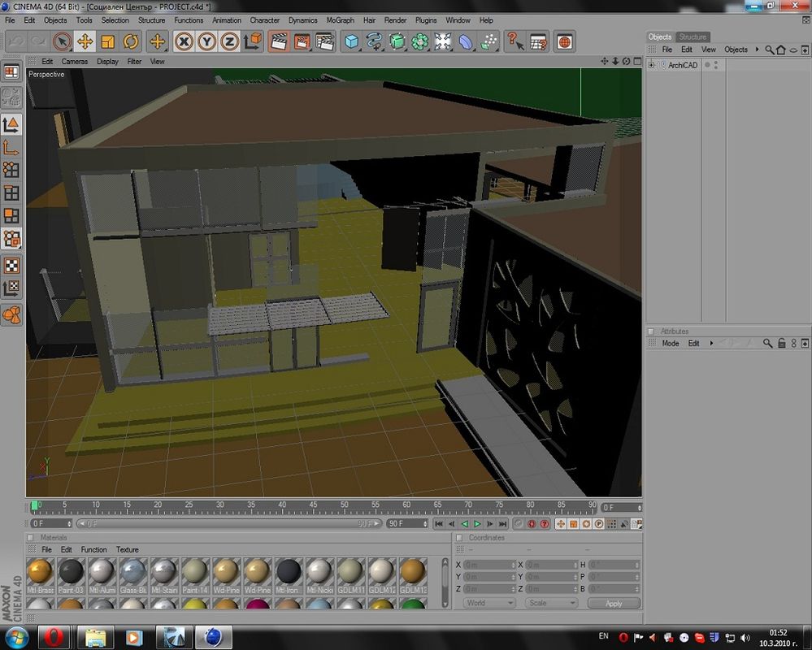The image size is (812, 650).
Task: Select the Move tool in top toolbar
Action: [85, 41]
